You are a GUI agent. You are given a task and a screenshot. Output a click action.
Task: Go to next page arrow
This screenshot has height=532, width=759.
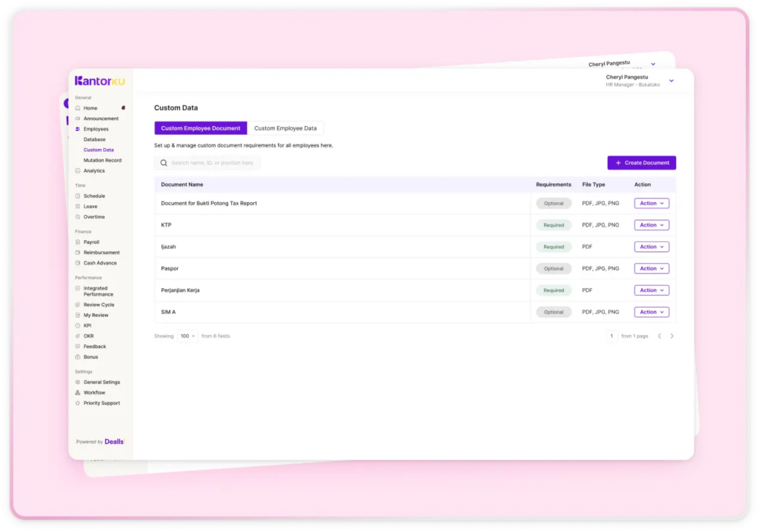(672, 336)
